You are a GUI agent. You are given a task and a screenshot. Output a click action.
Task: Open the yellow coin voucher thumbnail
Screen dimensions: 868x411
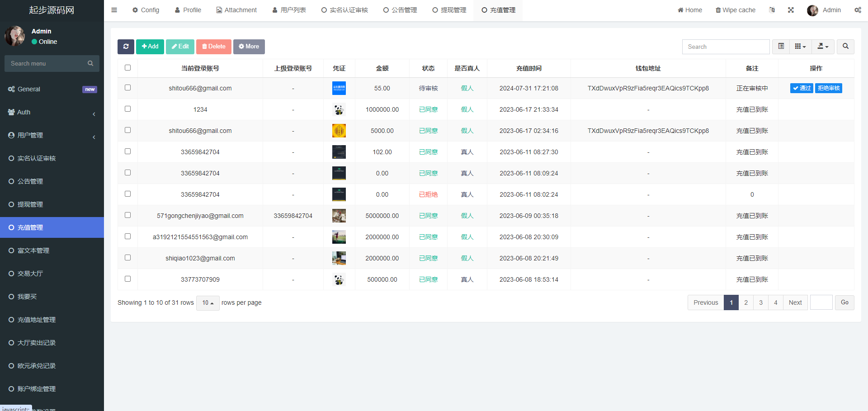[339, 131]
